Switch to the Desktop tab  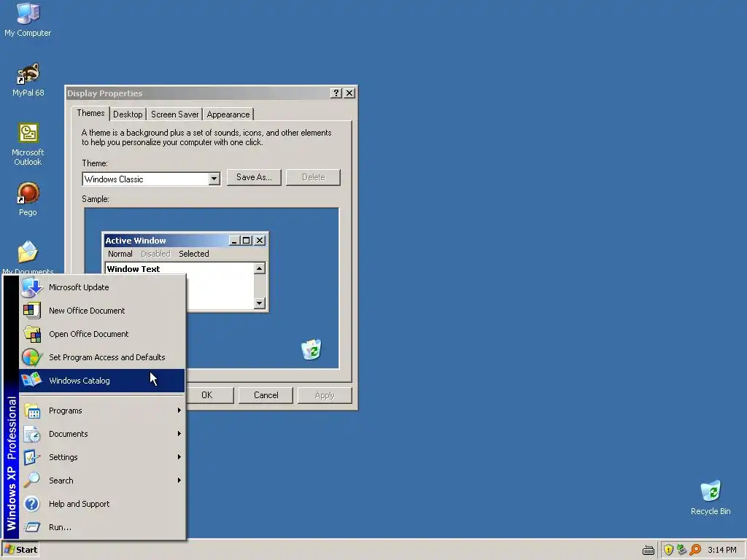[128, 114]
